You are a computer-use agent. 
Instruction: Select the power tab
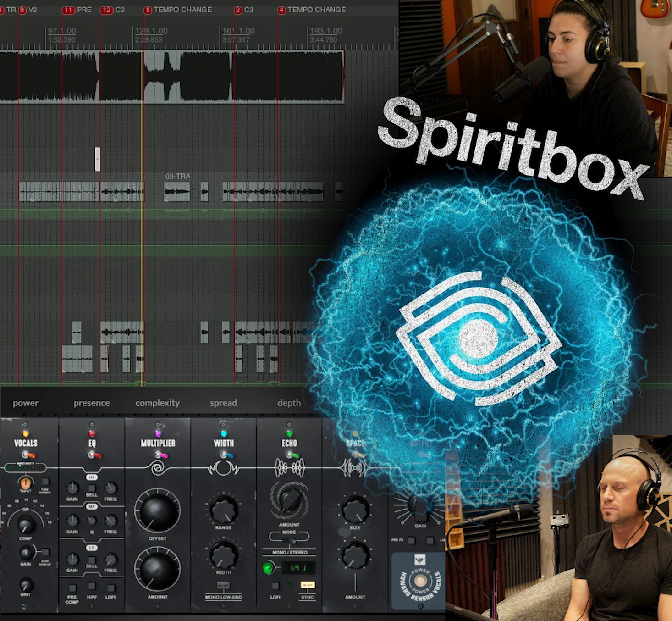[x=26, y=403]
